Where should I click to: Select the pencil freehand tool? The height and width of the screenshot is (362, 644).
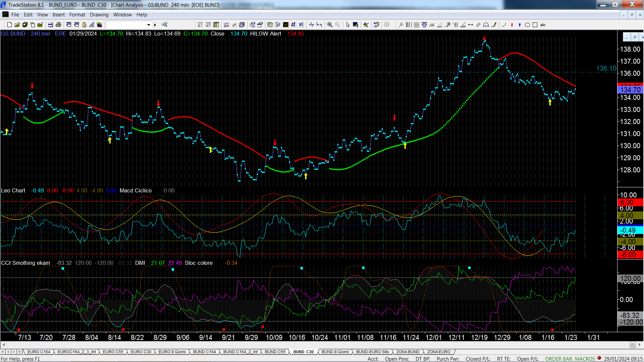[x=494, y=25]
